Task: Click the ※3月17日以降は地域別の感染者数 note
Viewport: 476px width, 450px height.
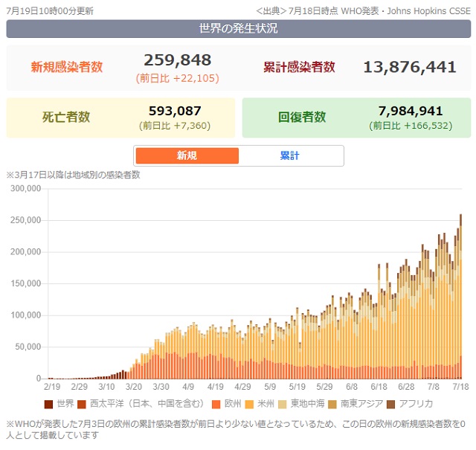Action: pyautogui.click(x=73, y=175)
